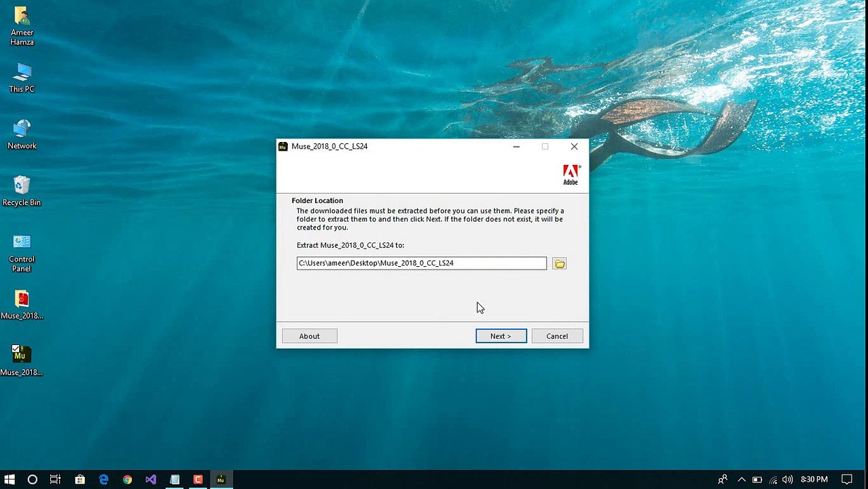
Task: Open the People icon in system tray
Action: (723, 479)
